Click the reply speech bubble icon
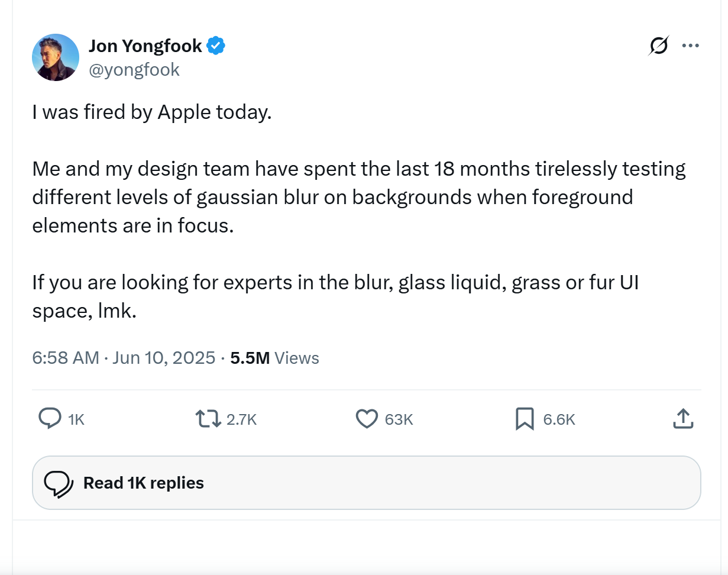The width and height of the screenshot is (728, 575). [50, 419]
